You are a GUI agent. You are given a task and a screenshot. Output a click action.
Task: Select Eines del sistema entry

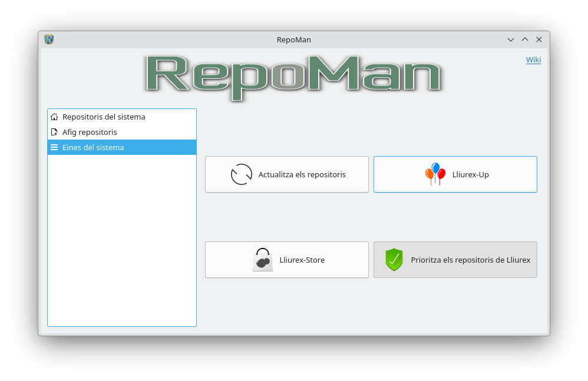[122, 147]
